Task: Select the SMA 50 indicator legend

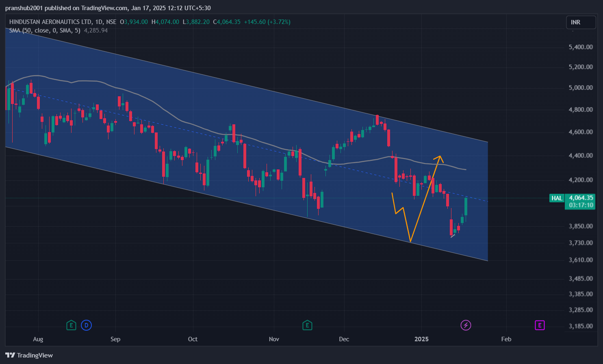Action: point(45,30)
